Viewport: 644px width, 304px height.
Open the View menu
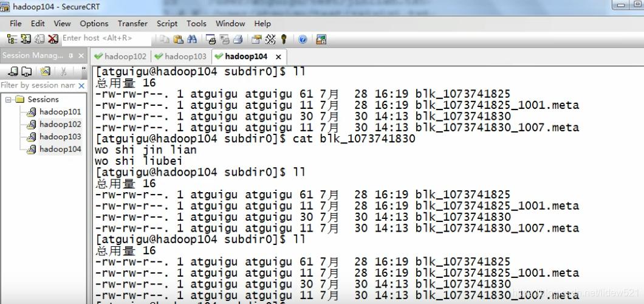(x=62, y=24)
